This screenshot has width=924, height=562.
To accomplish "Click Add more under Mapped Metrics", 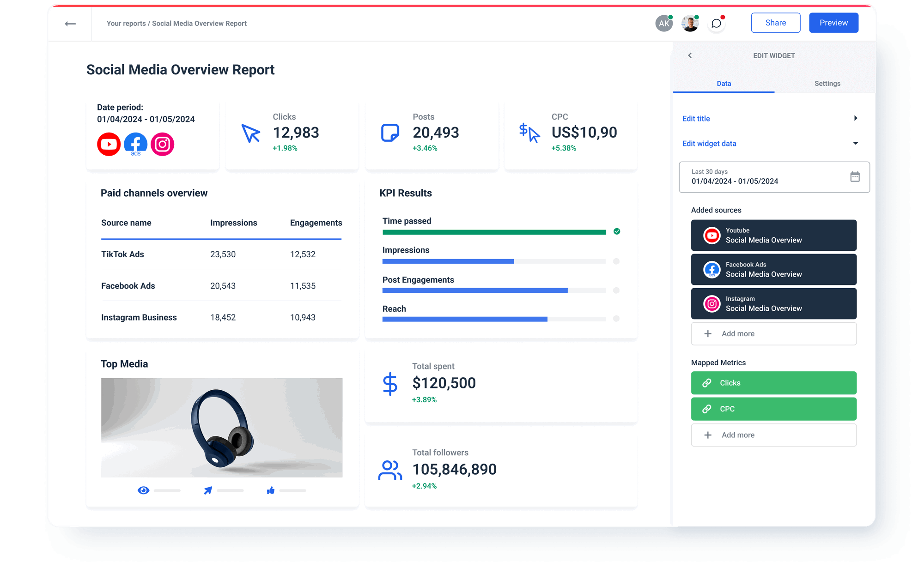I will pos(773,435).
